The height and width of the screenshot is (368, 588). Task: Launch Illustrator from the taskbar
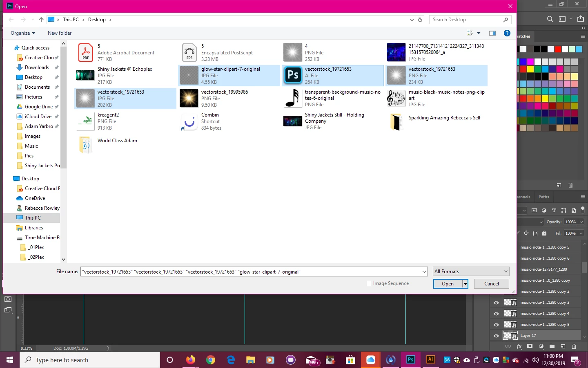(430, 359)
